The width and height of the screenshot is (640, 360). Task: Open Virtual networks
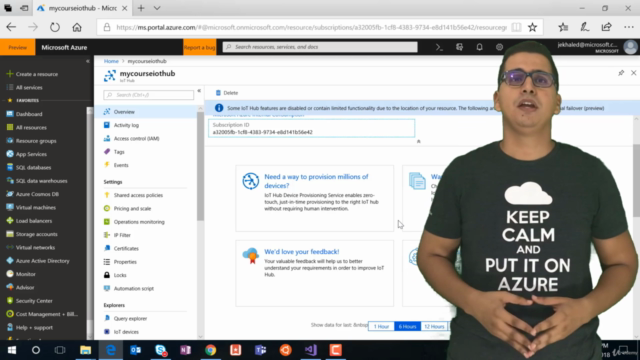tap(31, 247)
